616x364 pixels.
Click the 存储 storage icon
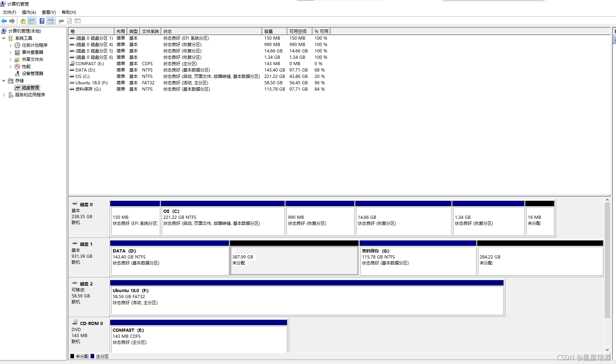click(11, 81)
